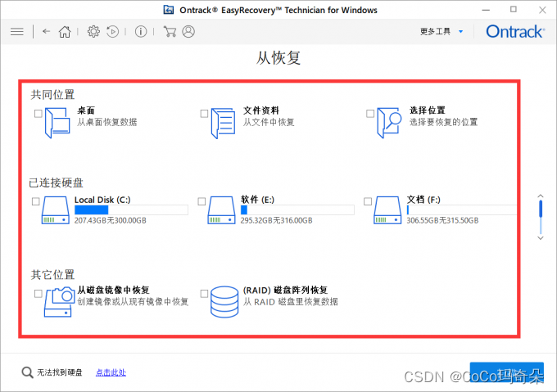Click the 无法找到硬盘 text

pos(60,372)
